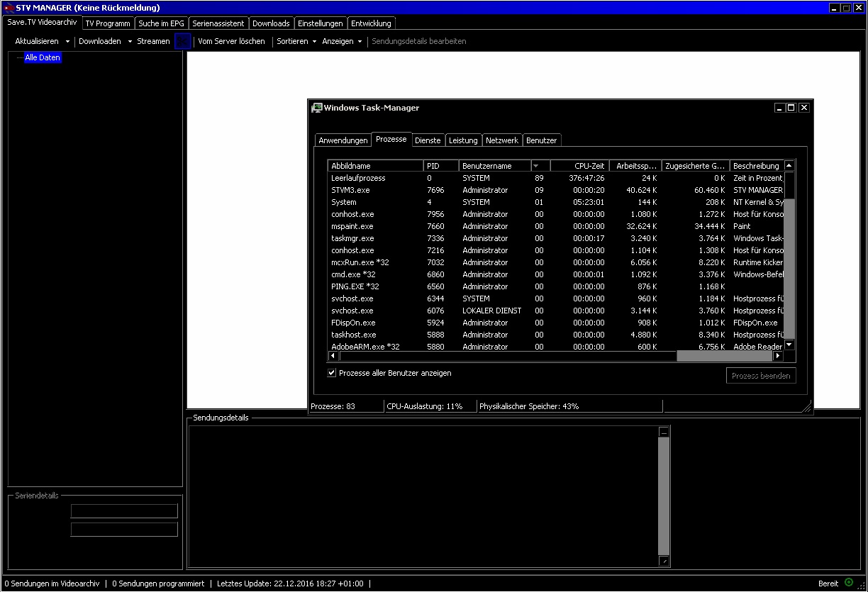
Task: Click the green status indicator beside Bereit
Action: pos(849,583)
